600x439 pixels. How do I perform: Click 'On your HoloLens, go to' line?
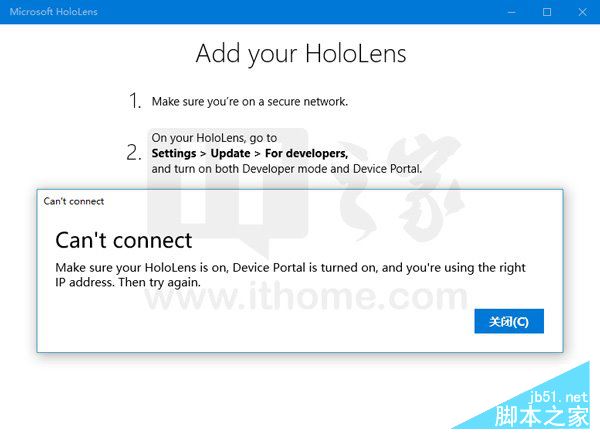click(214, 138)
